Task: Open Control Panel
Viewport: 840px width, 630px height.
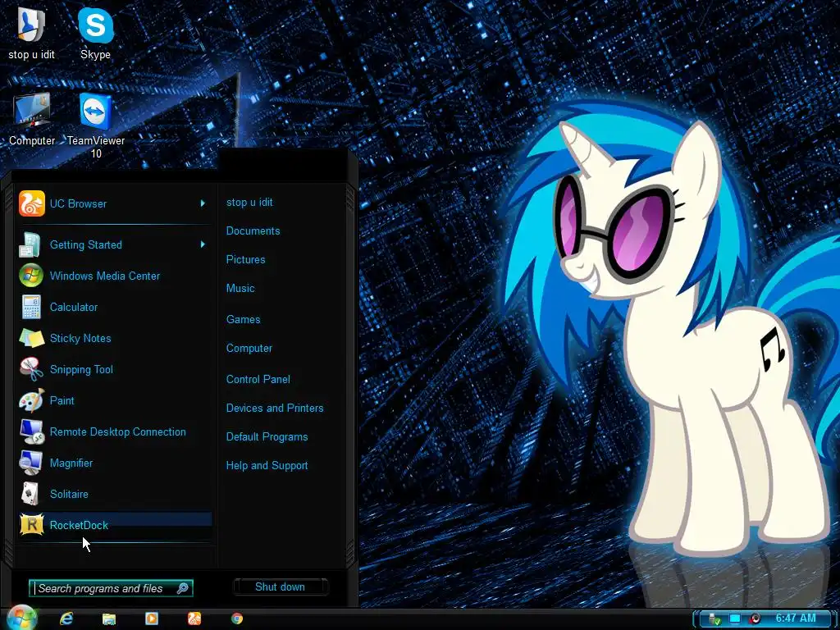Action: [258, 379]
